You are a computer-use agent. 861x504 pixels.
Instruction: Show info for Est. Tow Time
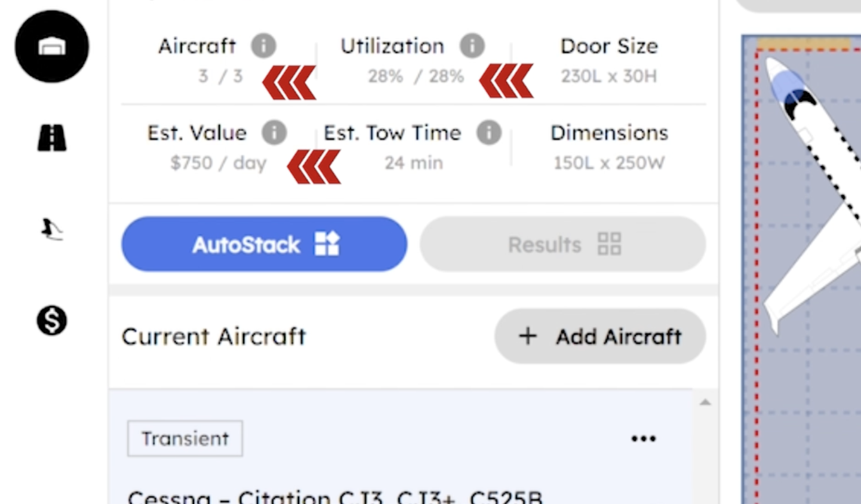click(x=488, y=133)
